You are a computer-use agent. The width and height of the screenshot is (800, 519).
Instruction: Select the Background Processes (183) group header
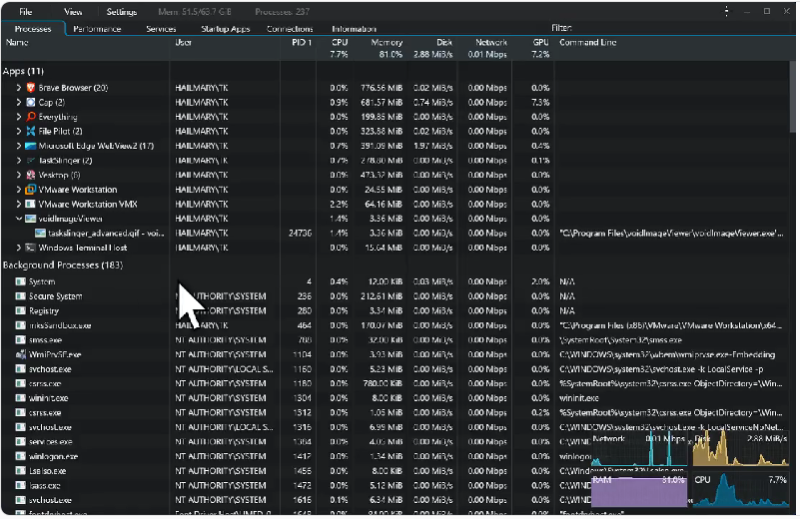click(x=63, y=265)
